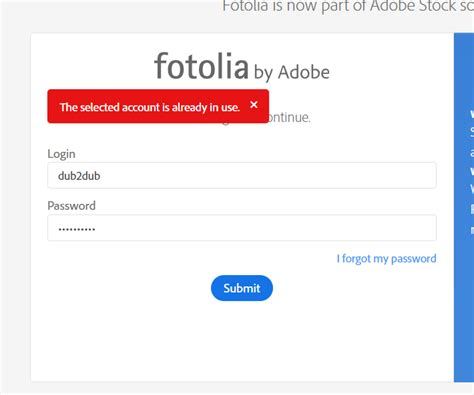Click the 'Fotolia is now part of Adobe Stock' heading
This screenshot has width=474, height=395.
pos(348,6)
